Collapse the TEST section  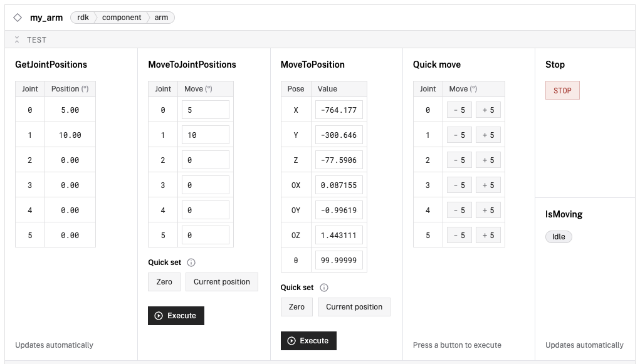(18, 39)
